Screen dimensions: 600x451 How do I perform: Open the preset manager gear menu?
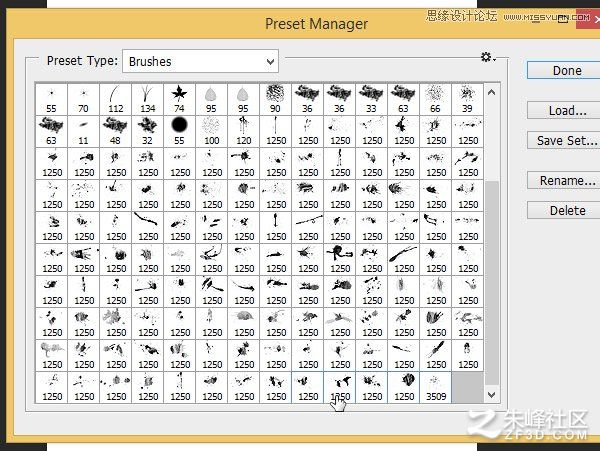pos(488,57)
